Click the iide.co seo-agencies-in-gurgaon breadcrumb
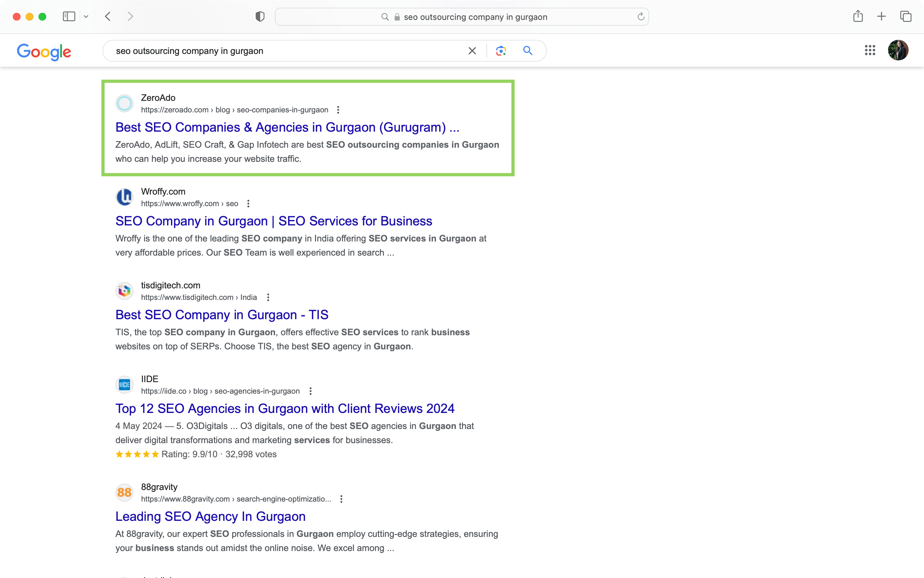 [x=220, y=391]
